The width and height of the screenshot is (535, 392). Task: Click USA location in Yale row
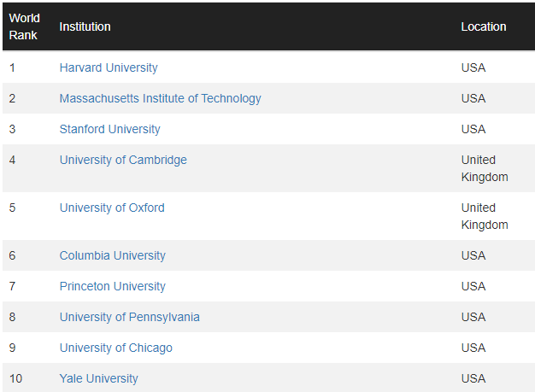click(x=473, y=378)
